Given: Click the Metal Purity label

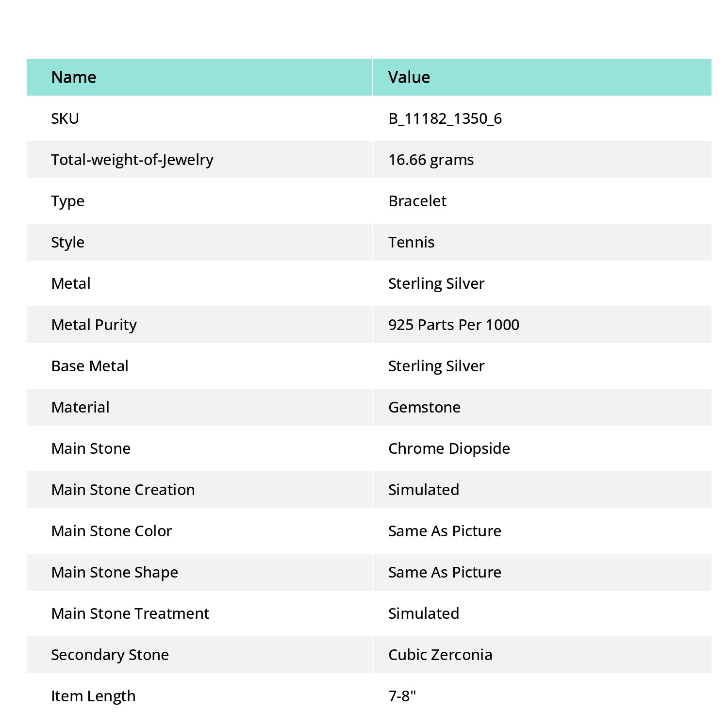Looking at the screenshot, I should (x=94, y=325).
